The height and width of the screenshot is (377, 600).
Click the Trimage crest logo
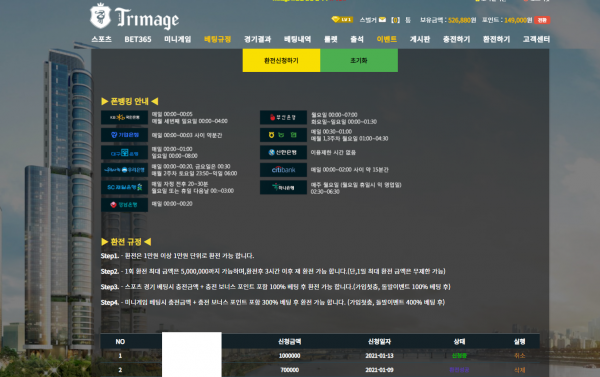tap(100, 16)
